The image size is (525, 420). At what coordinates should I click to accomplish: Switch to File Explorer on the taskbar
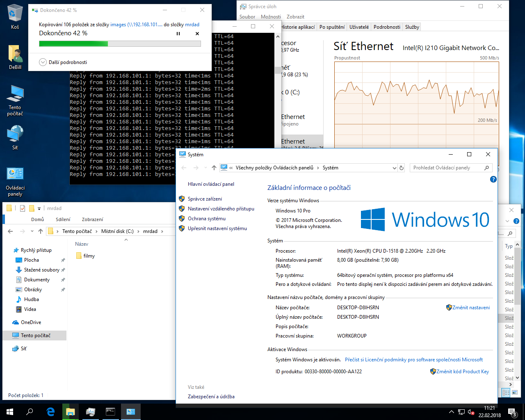coord(71,412)
